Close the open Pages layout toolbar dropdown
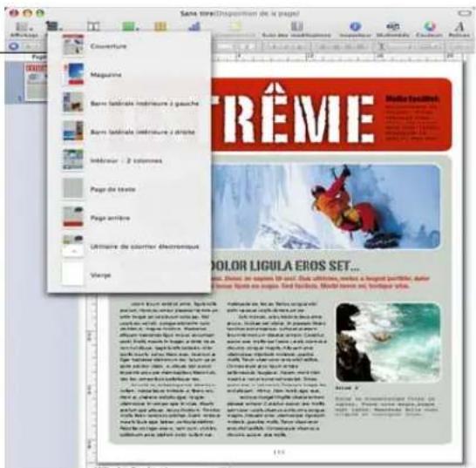 53,26
